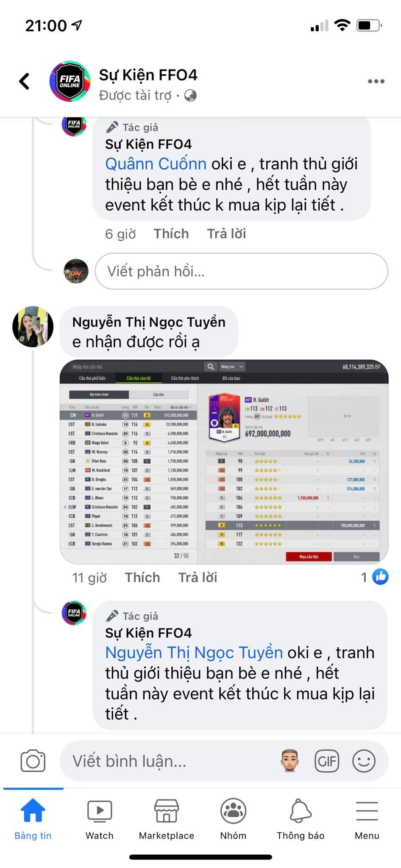Viewport: 401px width, 868px height.
Task: Tap the camera icon beside comment box
Action: pyautogui.click(x=33, y=761)
